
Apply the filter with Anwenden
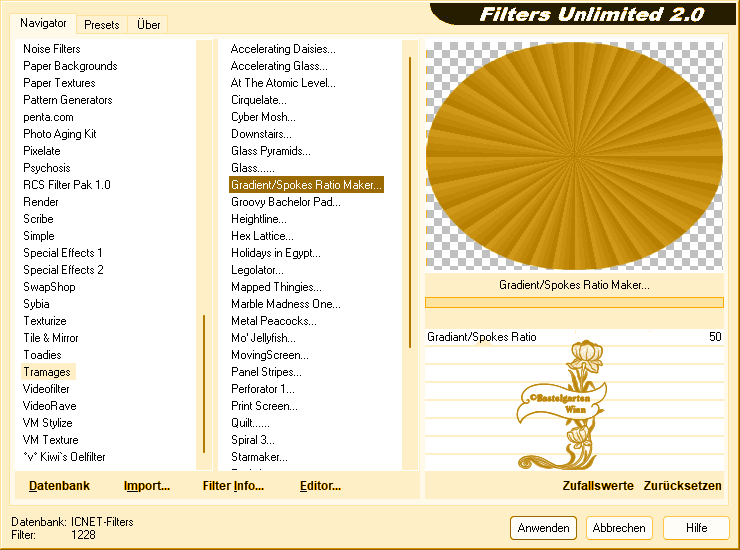543,528
